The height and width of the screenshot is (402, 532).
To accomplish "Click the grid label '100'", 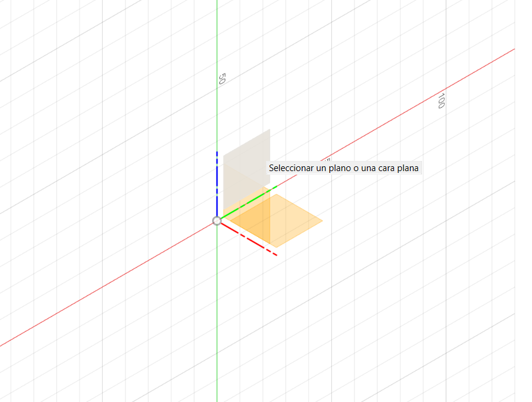I will [x=441, y=101].
